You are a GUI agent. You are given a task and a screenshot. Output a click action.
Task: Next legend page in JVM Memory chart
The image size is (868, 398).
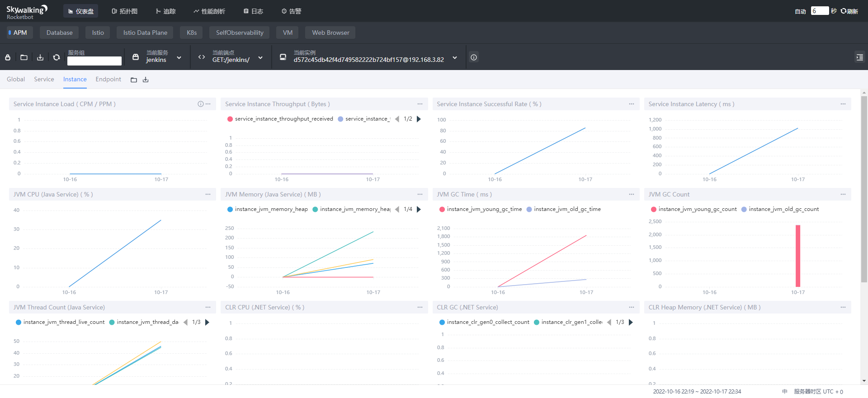pos(419,209)
